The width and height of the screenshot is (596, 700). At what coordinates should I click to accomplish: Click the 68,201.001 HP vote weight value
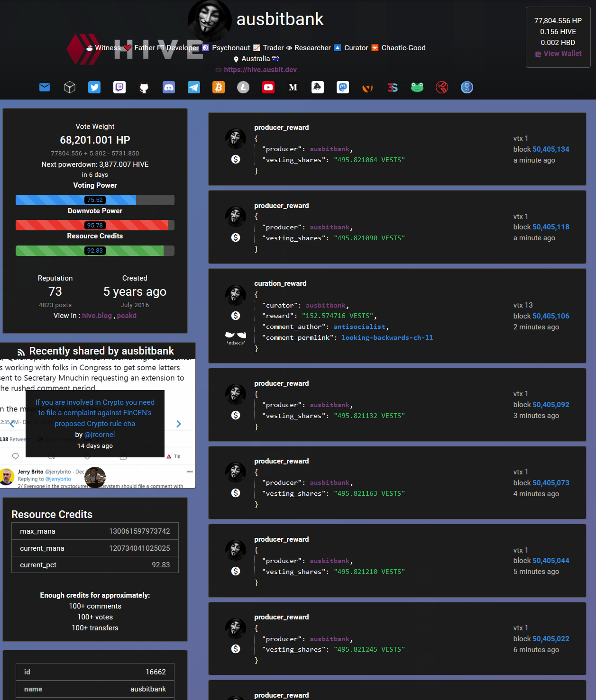click(95, 140)
